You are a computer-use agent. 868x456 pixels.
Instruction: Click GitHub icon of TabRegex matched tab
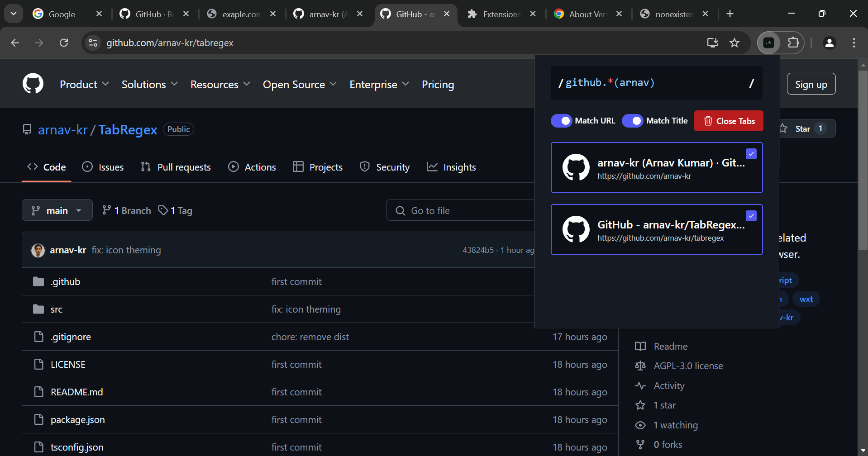click(576, 229)
